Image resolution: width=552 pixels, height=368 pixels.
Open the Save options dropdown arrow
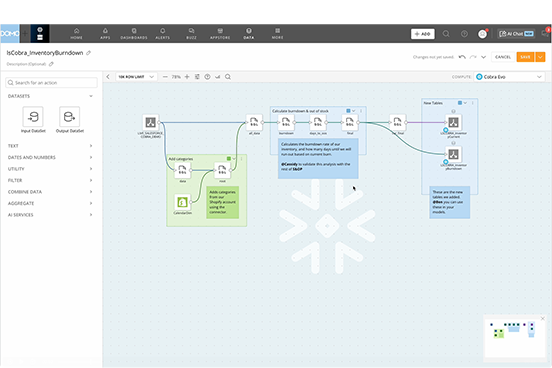tap(540, 57)
